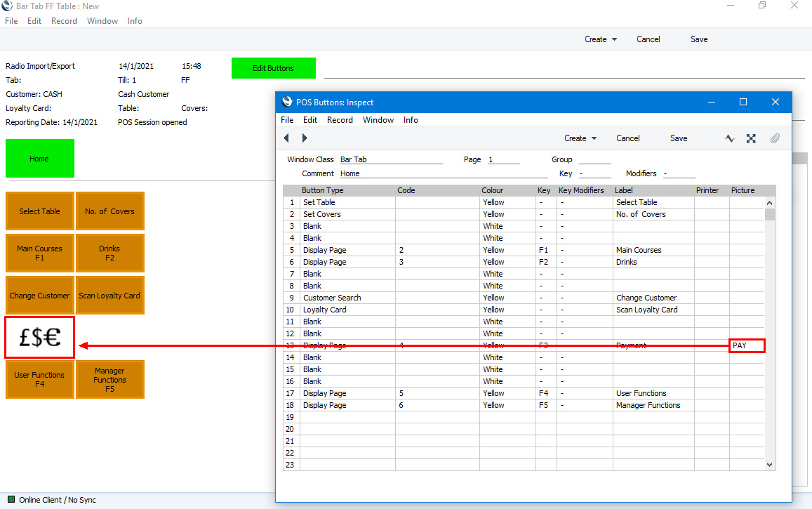812x509 pixels.
Task: Click code cell 5 in row 17
Action: 438,393
